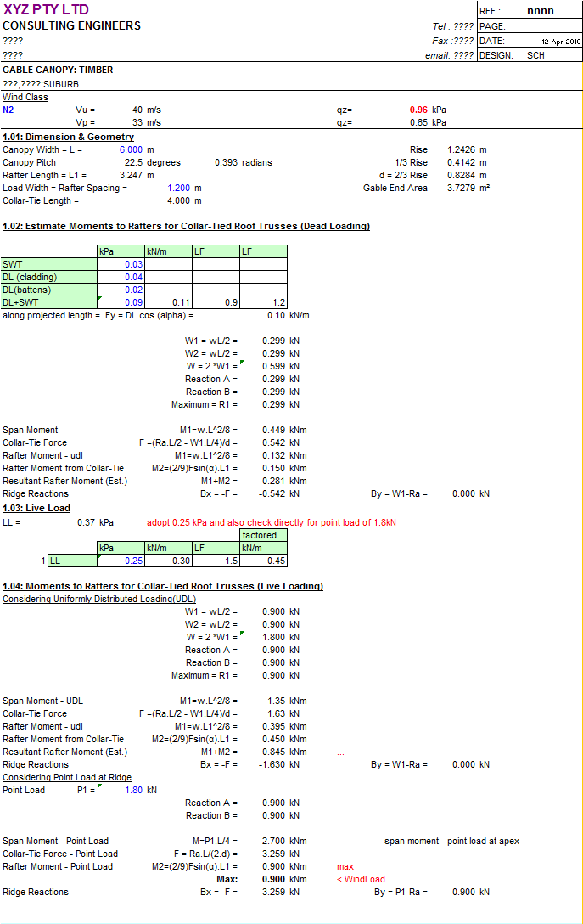The image size is (583, 924).
Task: Click the DL+SWT total 0.09 cell
Action: (x=121, y=302)
